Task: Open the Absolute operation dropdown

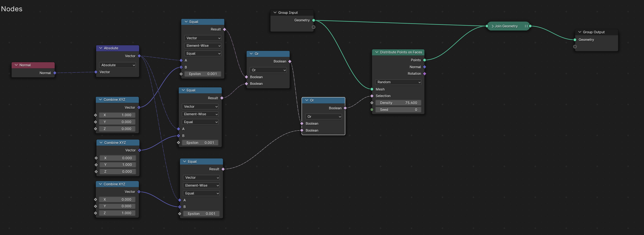Action: (x=117, y=65)
